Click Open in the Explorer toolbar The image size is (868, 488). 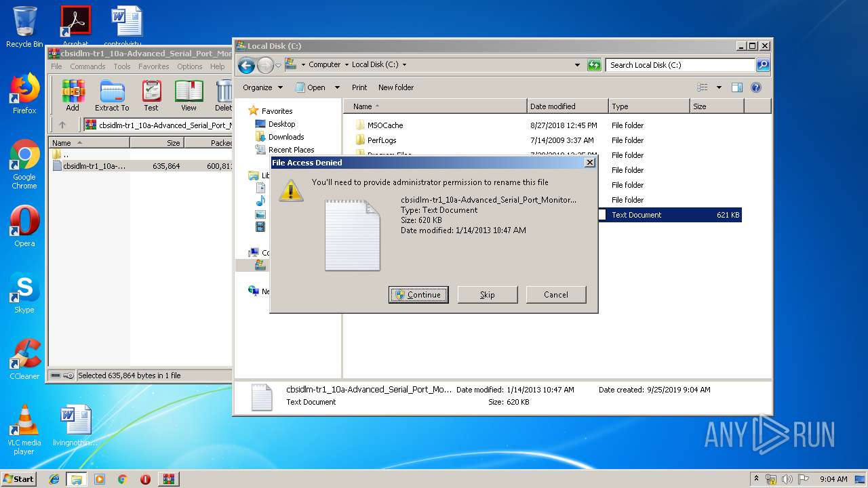(311, 87)
